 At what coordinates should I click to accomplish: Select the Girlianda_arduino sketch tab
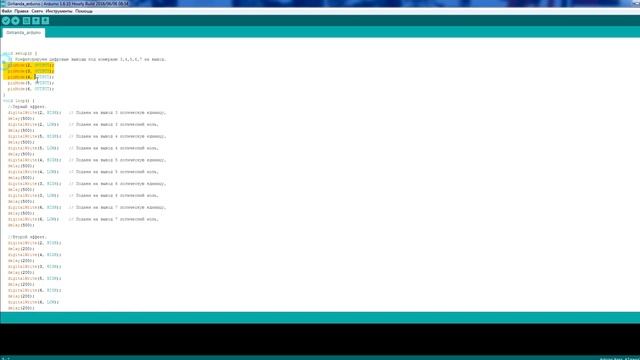click(24, 33)
